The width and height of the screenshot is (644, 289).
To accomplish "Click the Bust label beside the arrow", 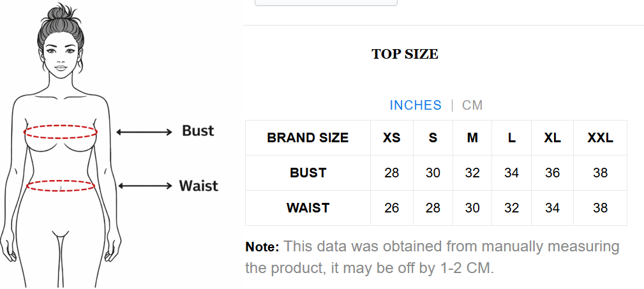I will (x=198, y=131).
